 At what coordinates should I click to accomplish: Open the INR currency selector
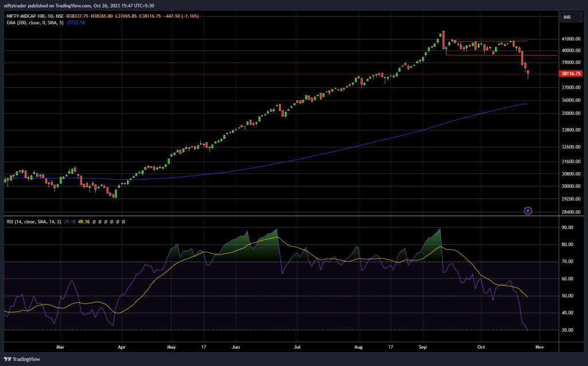point(571,17)
